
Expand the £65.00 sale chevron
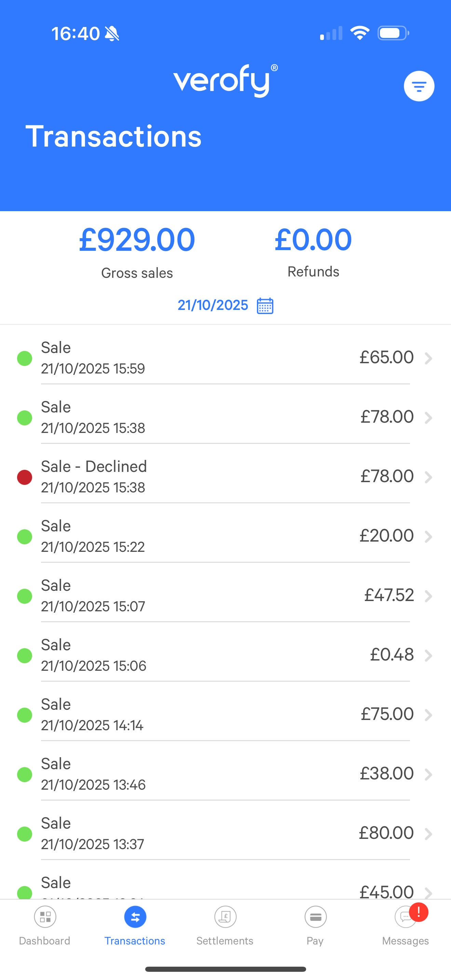tap(428, 358)
